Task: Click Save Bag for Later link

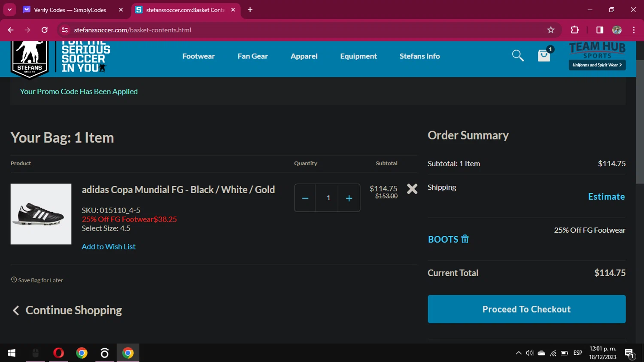Action: coord(40,280)
